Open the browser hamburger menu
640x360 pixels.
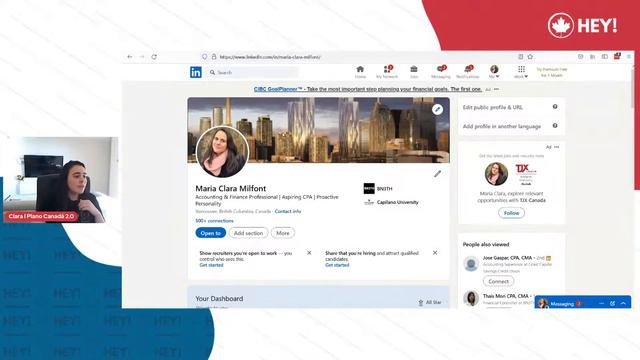click(629, 57)
